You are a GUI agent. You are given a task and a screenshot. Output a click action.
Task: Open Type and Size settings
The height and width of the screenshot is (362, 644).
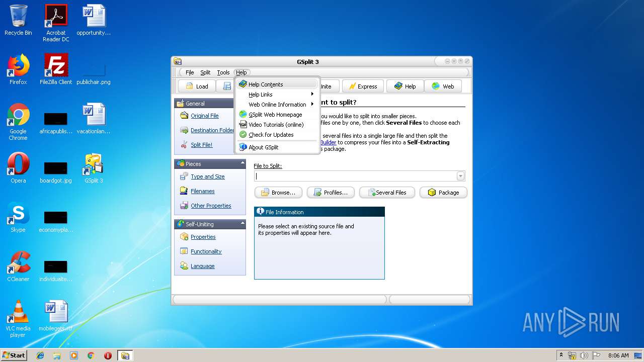[x=207, y=176]
